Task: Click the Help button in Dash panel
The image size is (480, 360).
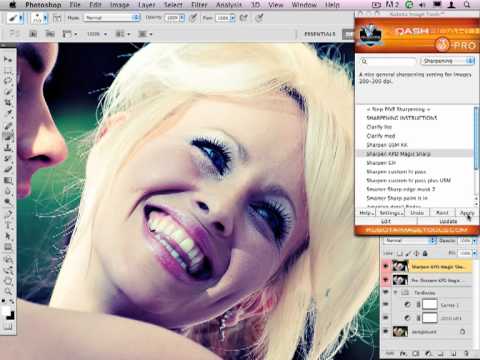Action: pos(366,213)
